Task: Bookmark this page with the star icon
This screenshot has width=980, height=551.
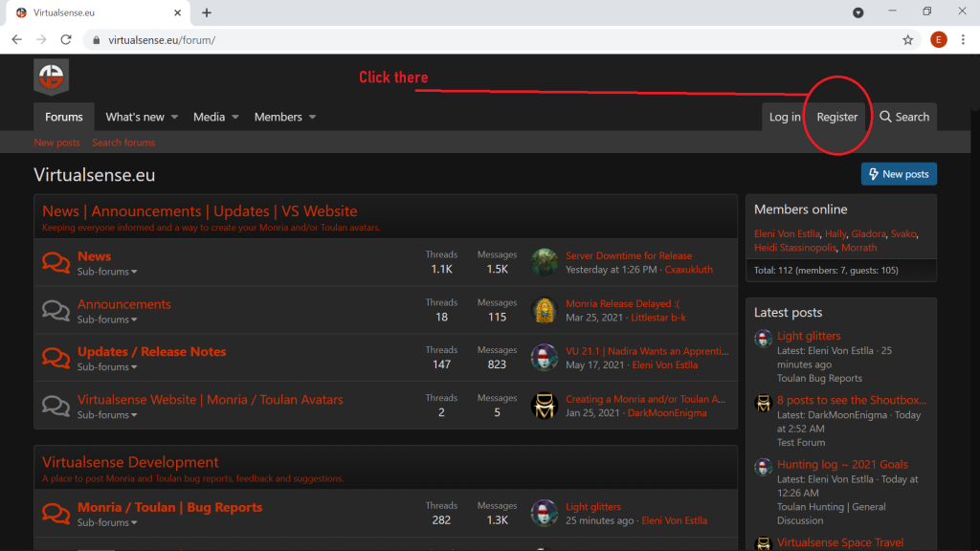Action: coord(907,40)
